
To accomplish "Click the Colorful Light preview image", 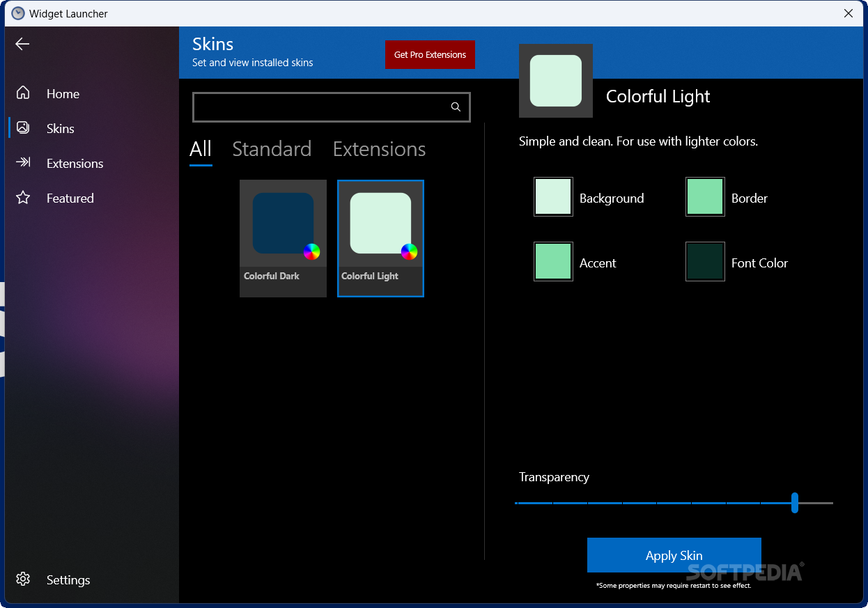I will click(556, 81).
